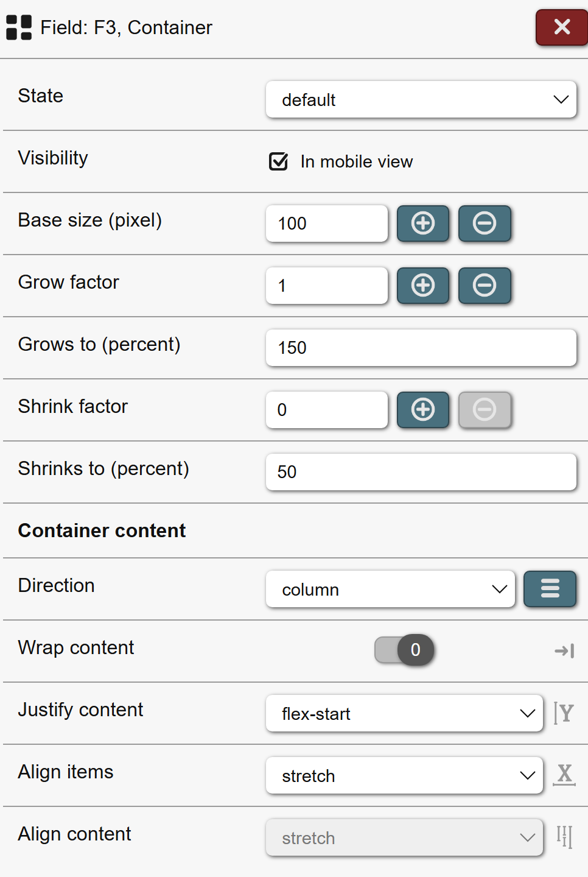Click the Base size plus icon
588x877 pixels.
point(423,224)
